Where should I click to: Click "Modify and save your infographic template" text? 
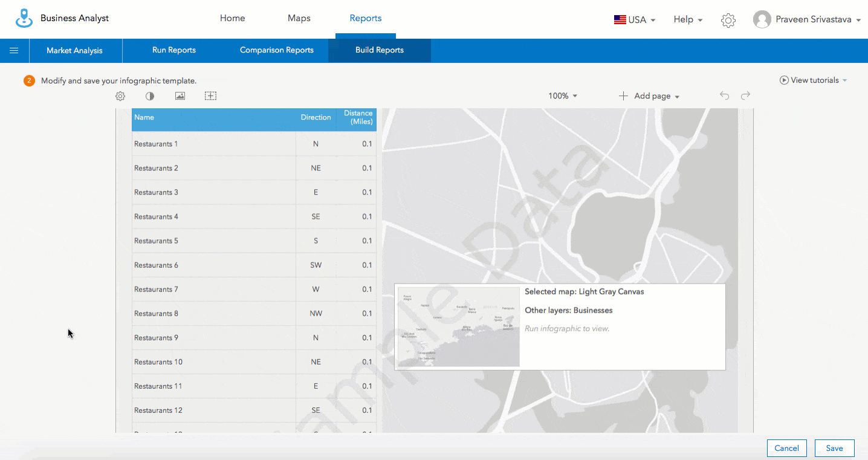tap(118, 80)
